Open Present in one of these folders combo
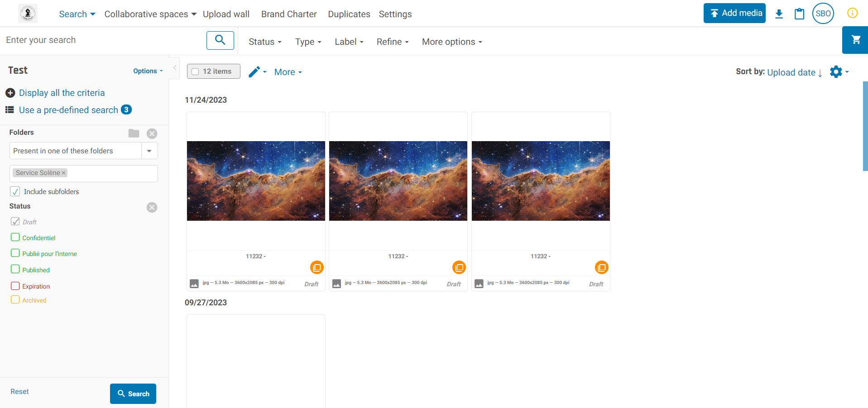 pyautogui.click(x=84, y=151)
